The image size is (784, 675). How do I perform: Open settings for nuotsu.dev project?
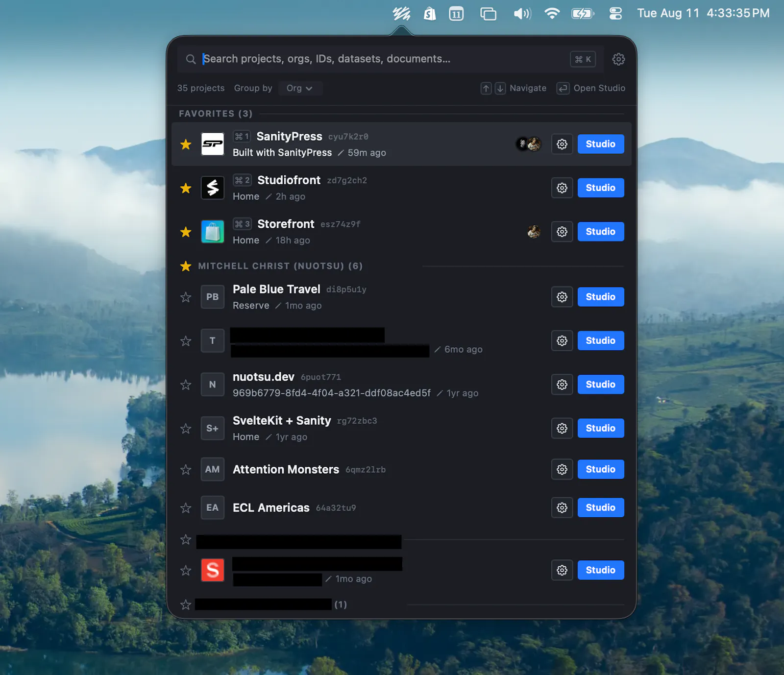click(562, 385)
